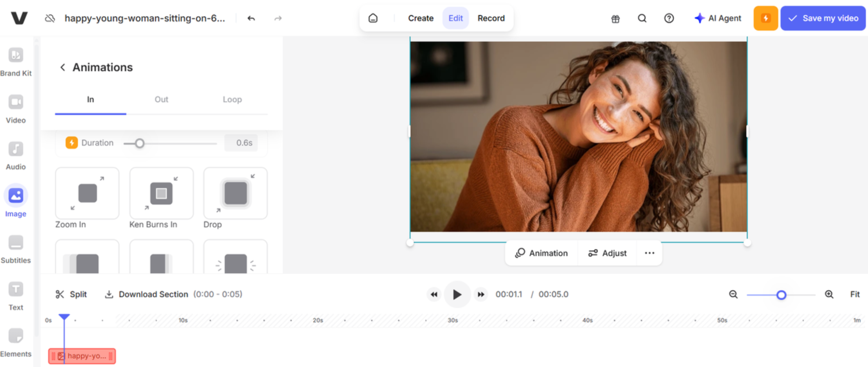Open the search tool

[x=641, y=18]
